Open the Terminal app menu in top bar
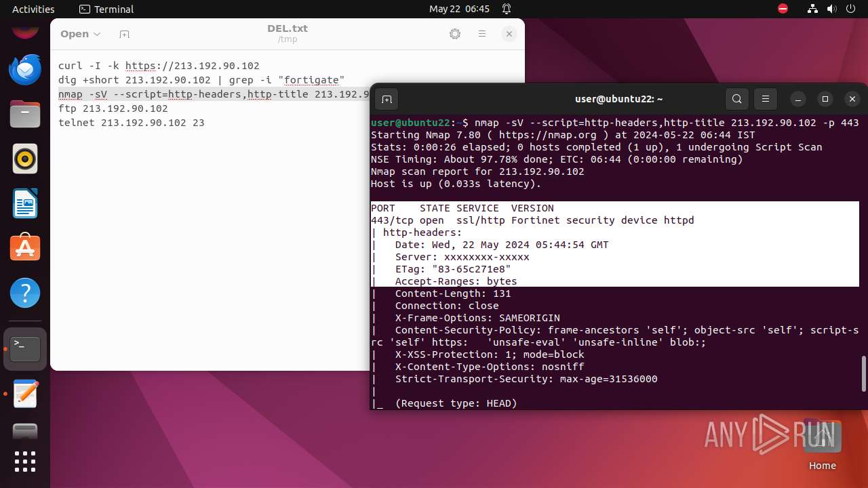 coord(106,9)
